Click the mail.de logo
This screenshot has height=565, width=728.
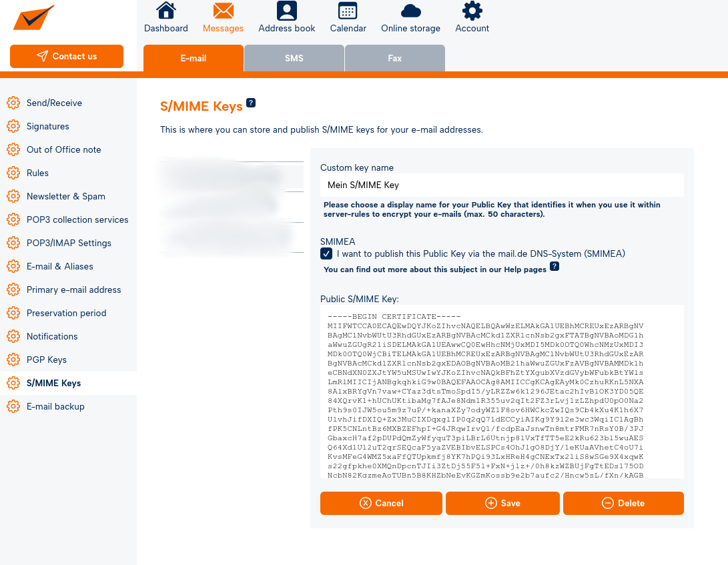click(33, 17)
